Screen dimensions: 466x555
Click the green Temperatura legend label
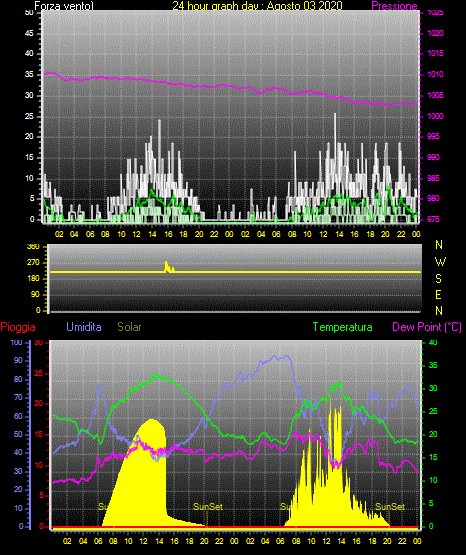(342, 327)
